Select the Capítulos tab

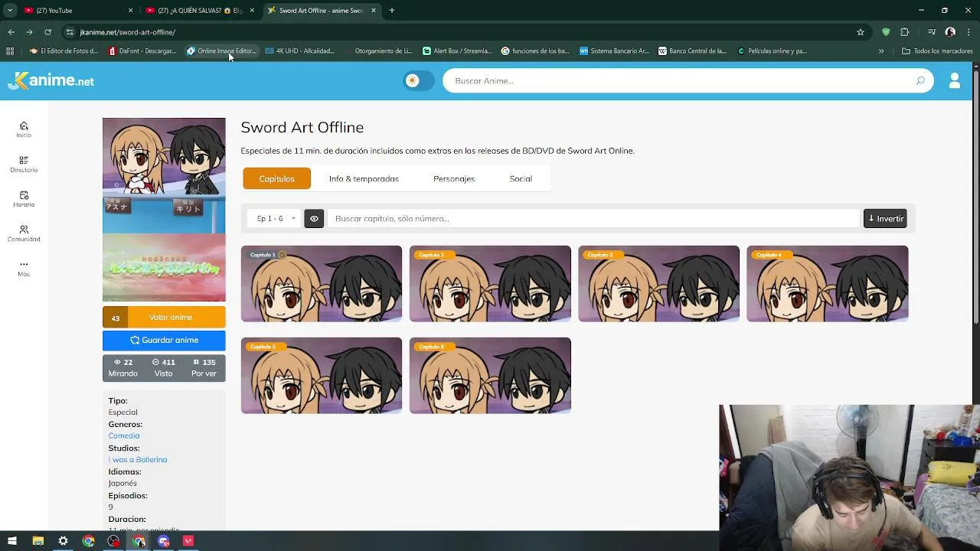[276, 178]
